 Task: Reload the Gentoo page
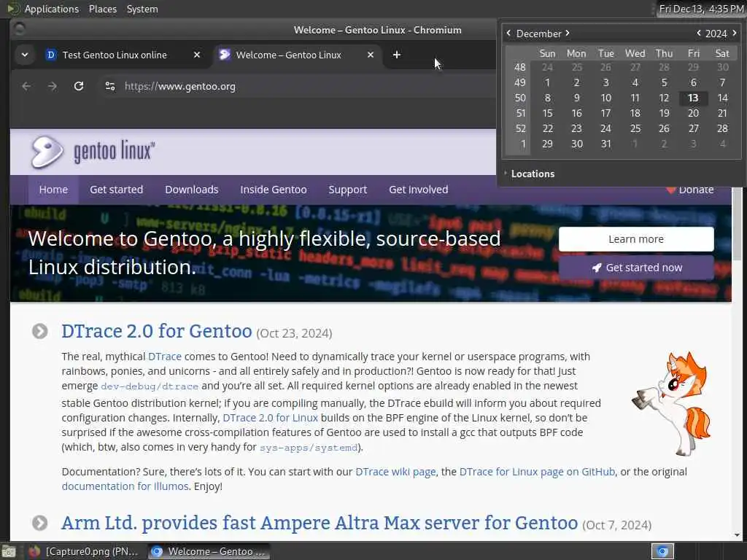(x=79, y=86)
